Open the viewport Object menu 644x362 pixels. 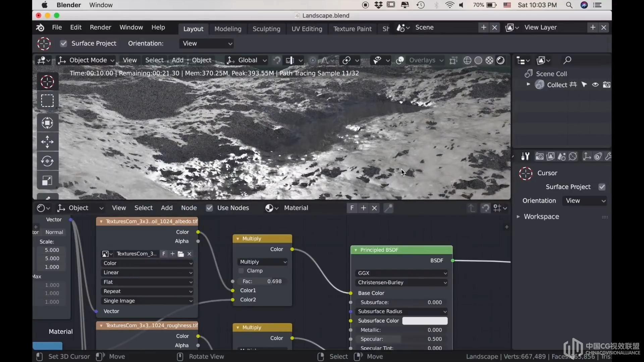[x=202, y=60]
